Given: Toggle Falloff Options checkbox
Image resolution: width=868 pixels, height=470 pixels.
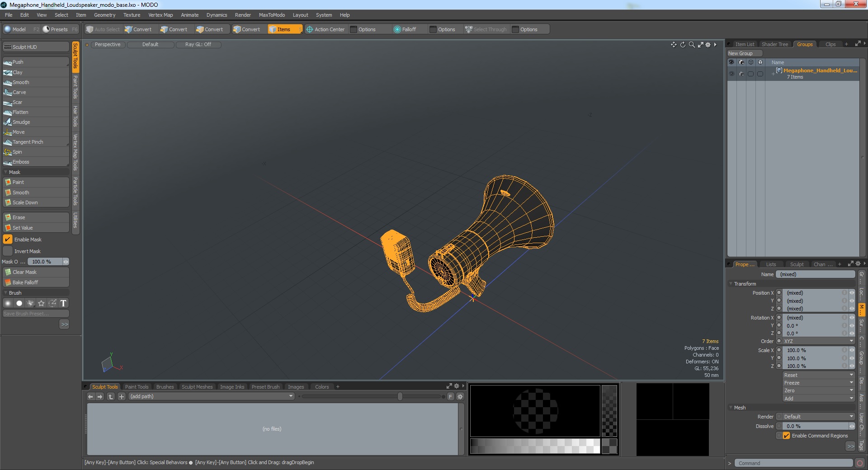Looking at the screenshot, I should click(433, 29).
